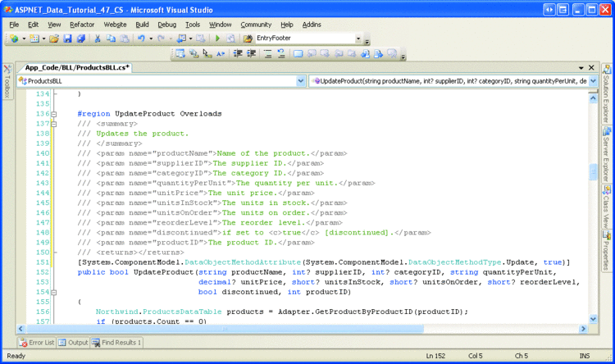The width and height of the screenshot is (615, 364).
Task: Show the Solution Explorer side panel
Action: pos(607,93)
